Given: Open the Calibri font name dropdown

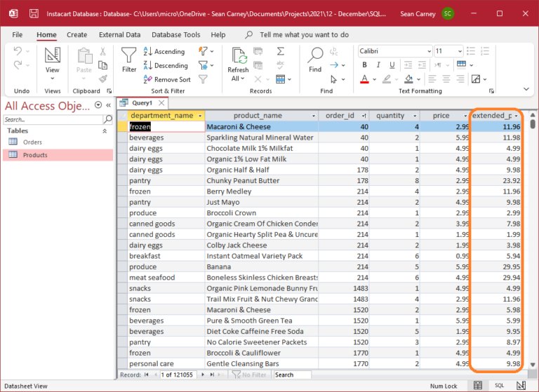Looking at the screenshot, I should tap(427, 51).
